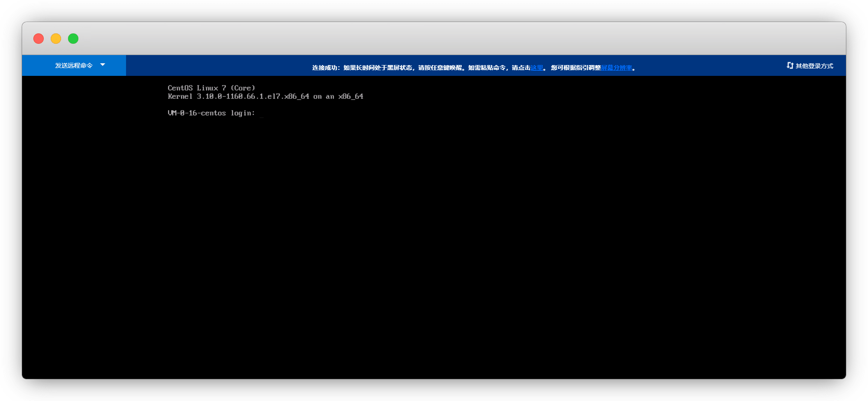
Task: Open the 发送远程命令 dropdown menu
Action: point(74,65)
